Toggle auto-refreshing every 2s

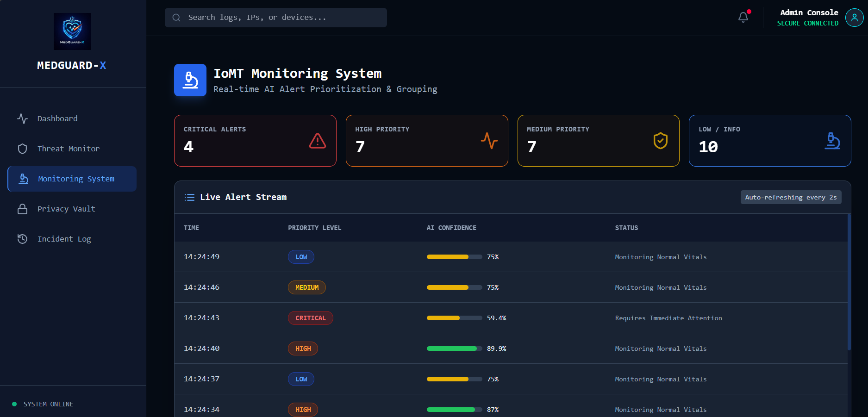[791, 197]
